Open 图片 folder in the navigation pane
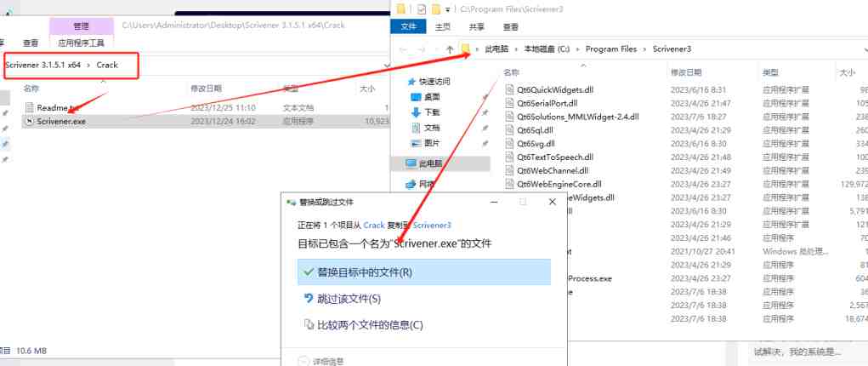The image size is (868, 366). 433,143
